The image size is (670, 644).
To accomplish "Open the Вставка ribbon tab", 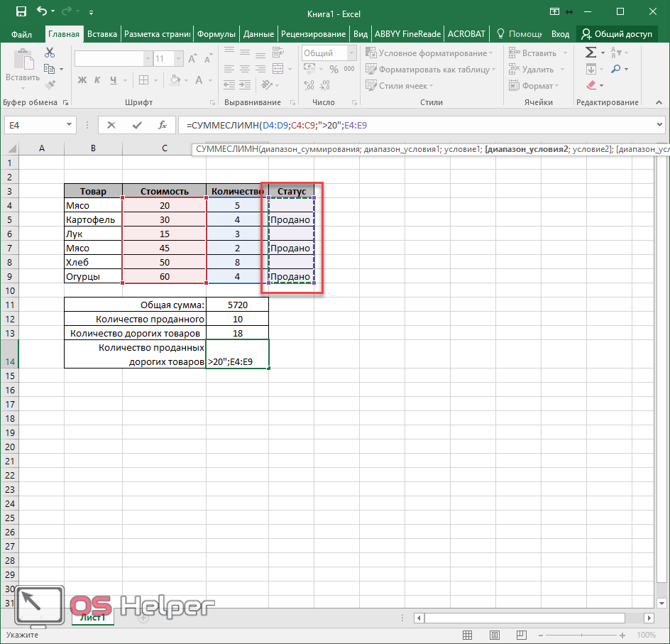I will pyautogui.click(x=102, y=34).
